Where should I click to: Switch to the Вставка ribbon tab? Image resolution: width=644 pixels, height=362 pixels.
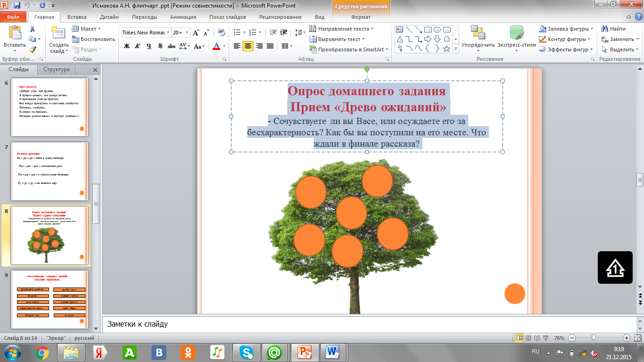[x=77, y=17]
